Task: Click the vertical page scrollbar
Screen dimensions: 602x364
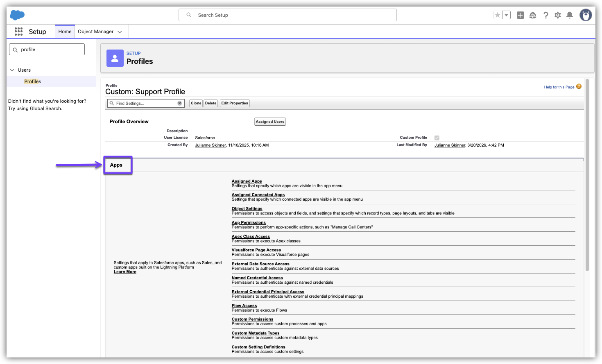Action: [x=587, y=176]
